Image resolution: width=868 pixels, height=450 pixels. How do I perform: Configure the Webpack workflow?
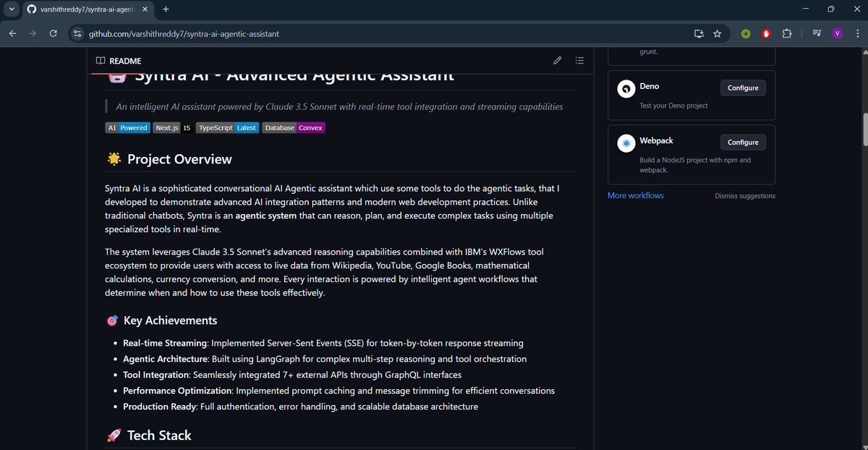pos(743,143)
